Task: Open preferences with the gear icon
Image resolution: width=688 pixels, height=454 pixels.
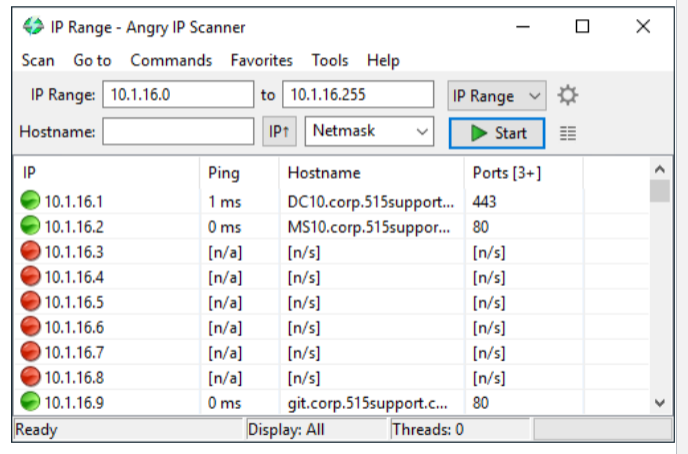Action: coord(568,95)
